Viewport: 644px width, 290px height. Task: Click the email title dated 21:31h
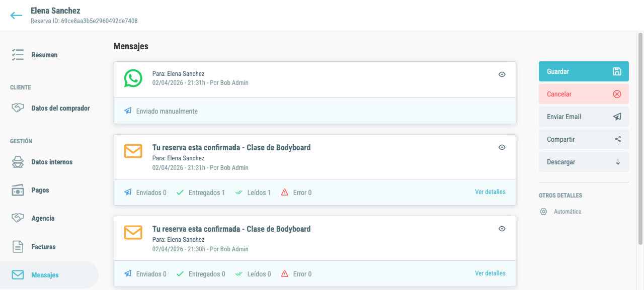click(x=231, y=148)
